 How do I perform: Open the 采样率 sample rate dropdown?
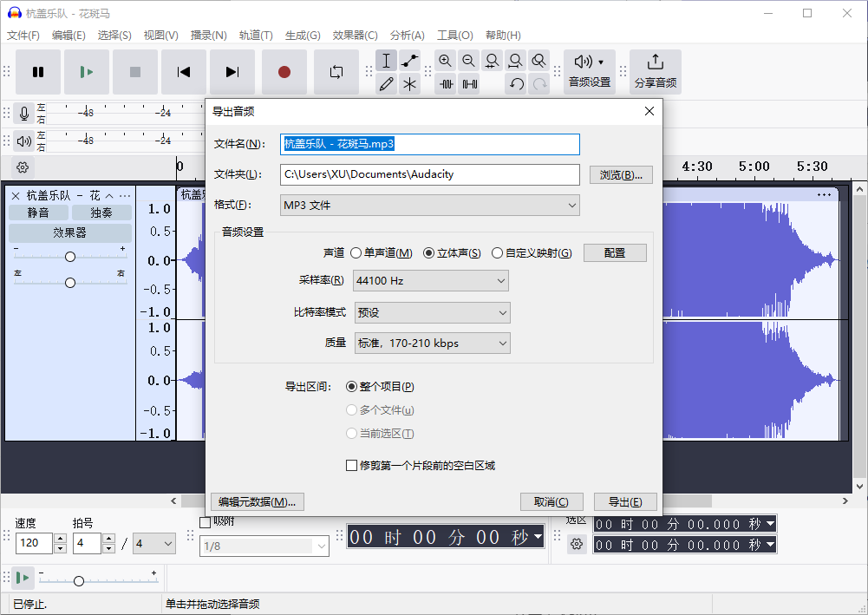point(430,280)
